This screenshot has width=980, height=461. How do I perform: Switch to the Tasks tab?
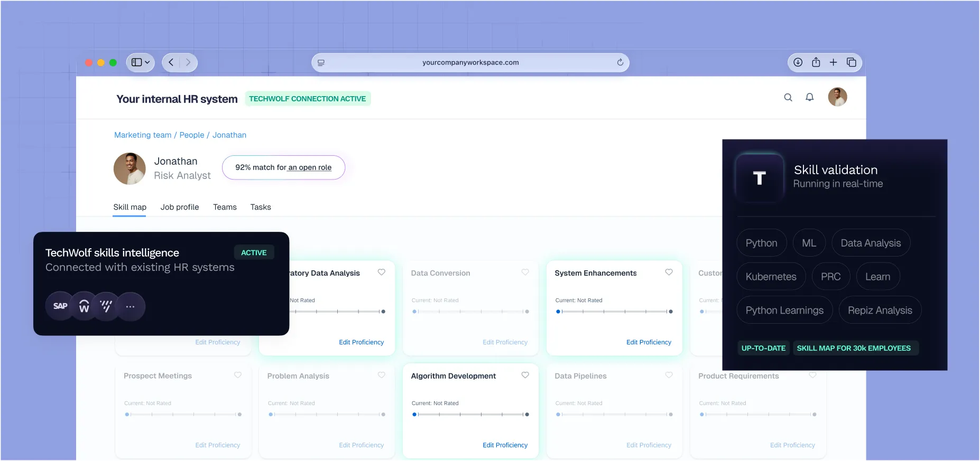tap(261, 207)
